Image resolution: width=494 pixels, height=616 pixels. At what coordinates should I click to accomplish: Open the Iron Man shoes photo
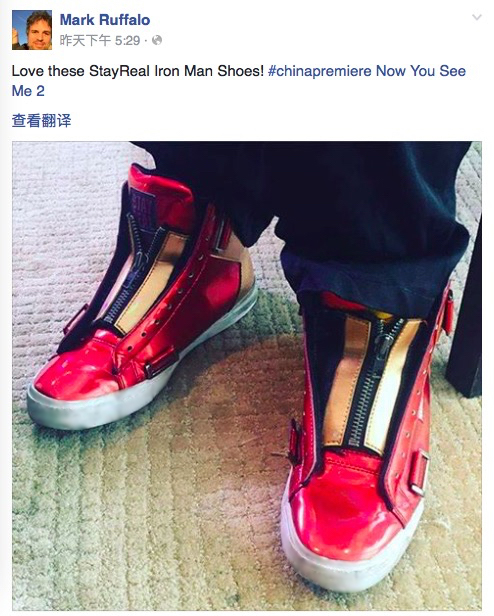tap(247, 375)
